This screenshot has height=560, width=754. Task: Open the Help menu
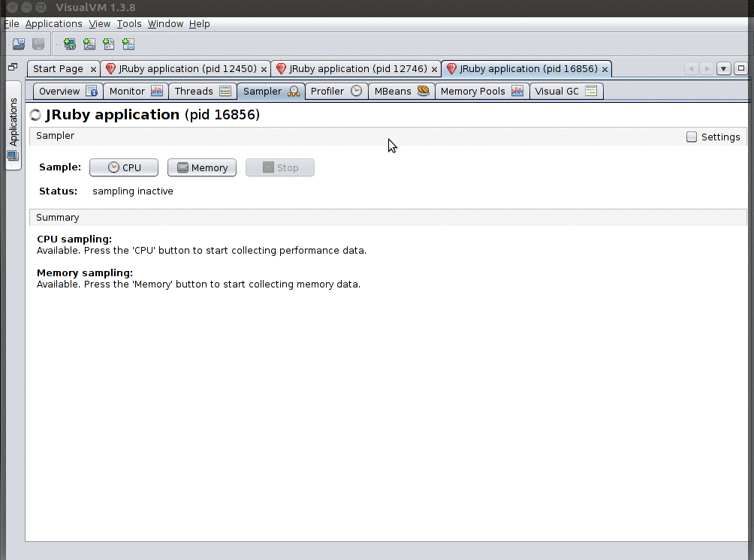pyautogui.click(x=199, y=23)
